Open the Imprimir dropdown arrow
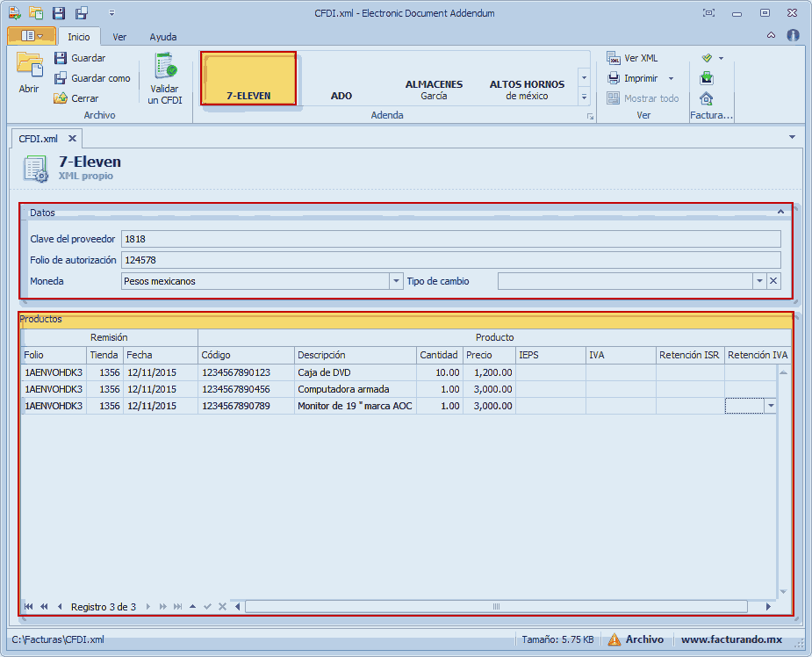 (x=671, y=78)
